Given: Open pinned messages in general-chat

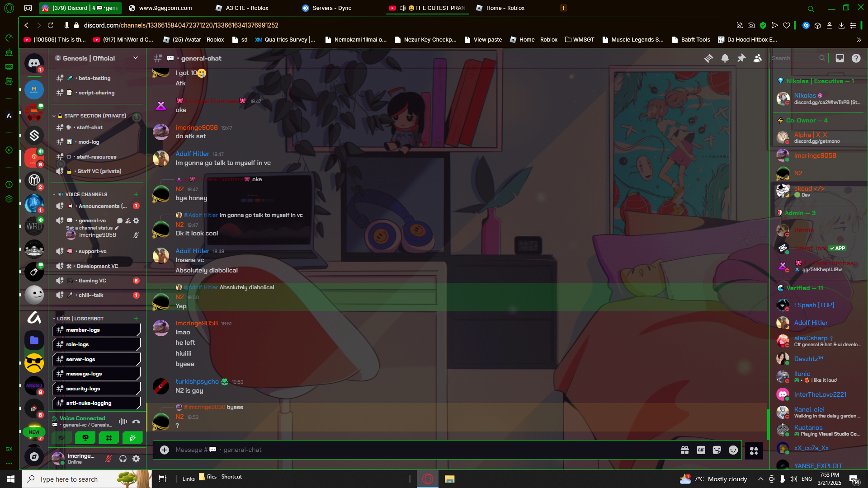Looking at the screenshot, I should click(741, 58).
